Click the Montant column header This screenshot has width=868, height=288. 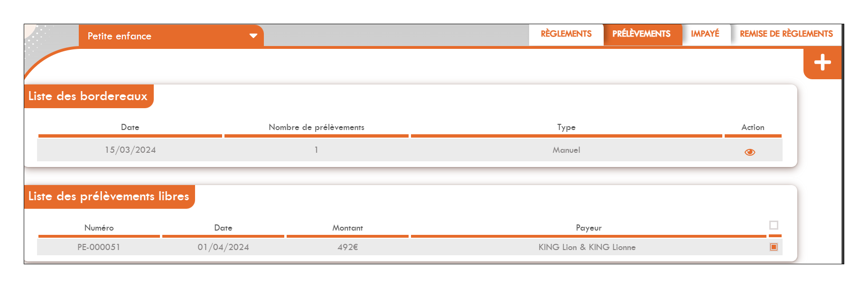(347, 228)
